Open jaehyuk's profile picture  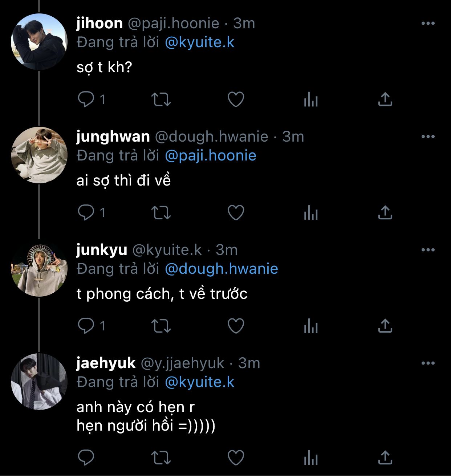tap(39, 382)
